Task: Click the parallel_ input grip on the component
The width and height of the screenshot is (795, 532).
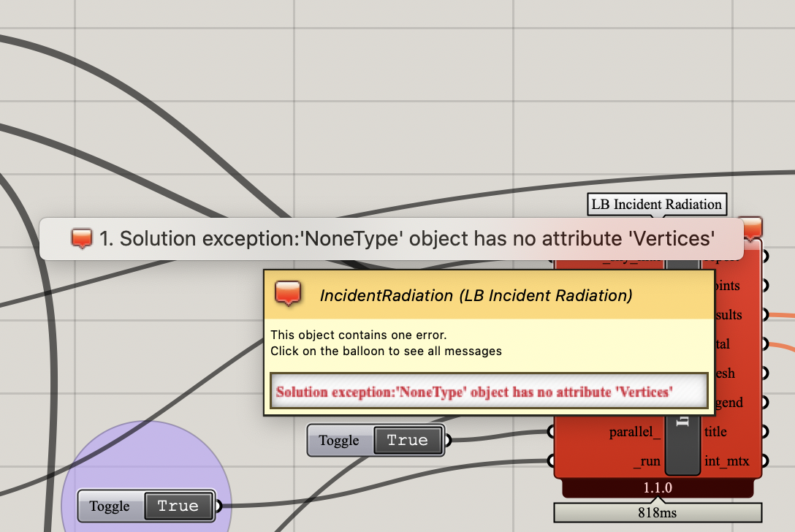Action: 551,432
